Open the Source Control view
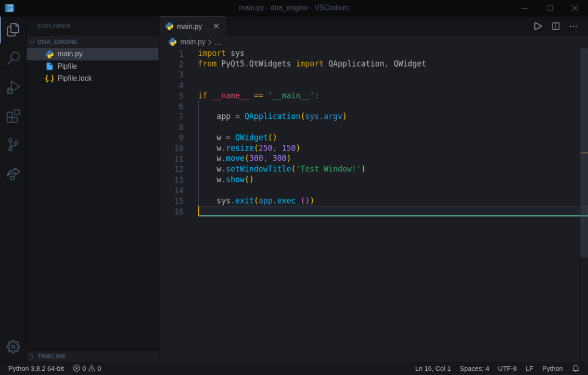The image size is (588, 375). pos(13,144)
